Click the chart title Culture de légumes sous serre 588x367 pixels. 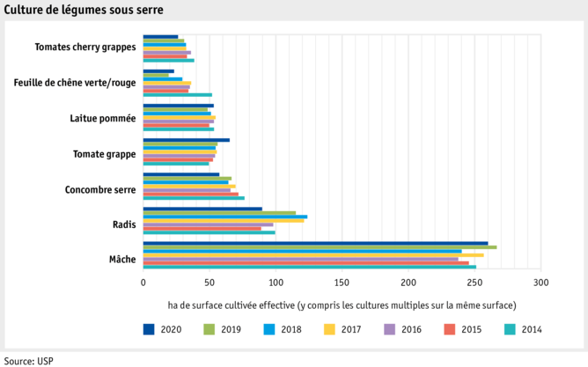point(84,10)
